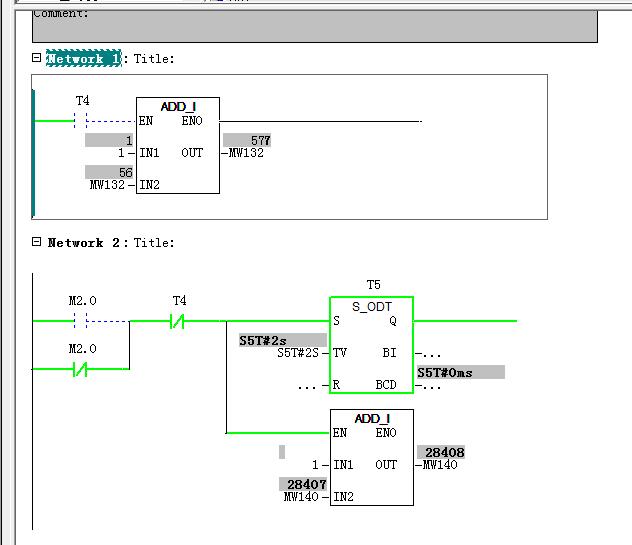Collapse Network 1 with its minus box

[x=36, y=58]
